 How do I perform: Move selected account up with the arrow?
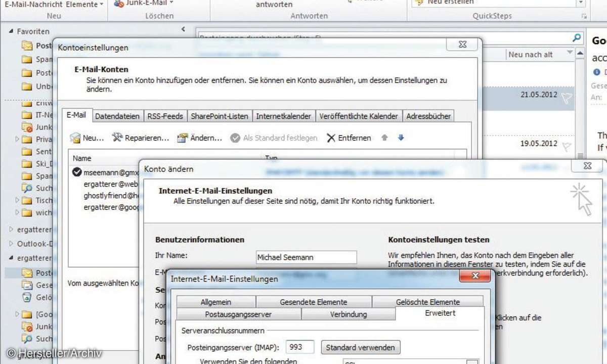384,138
